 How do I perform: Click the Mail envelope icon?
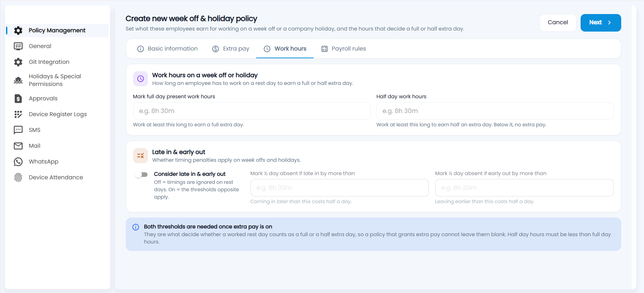pos(18,146)
